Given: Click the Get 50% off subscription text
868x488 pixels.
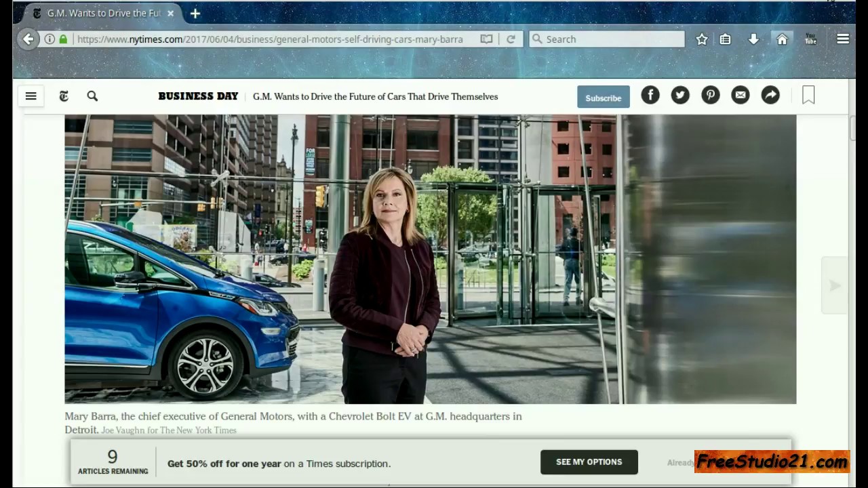Looking at the screenshot, I should (x=279, y=464).
